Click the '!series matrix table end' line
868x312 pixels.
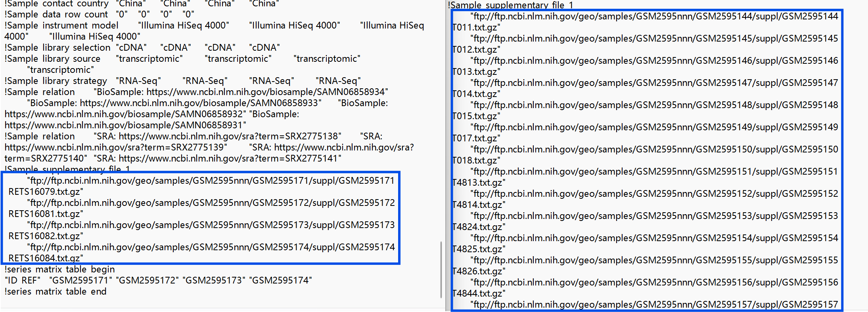click(56, 291)
